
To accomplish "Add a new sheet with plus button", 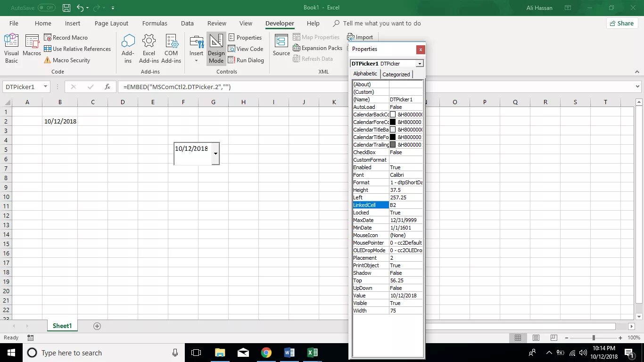I will pyautogui.click(x=97, y=326).
